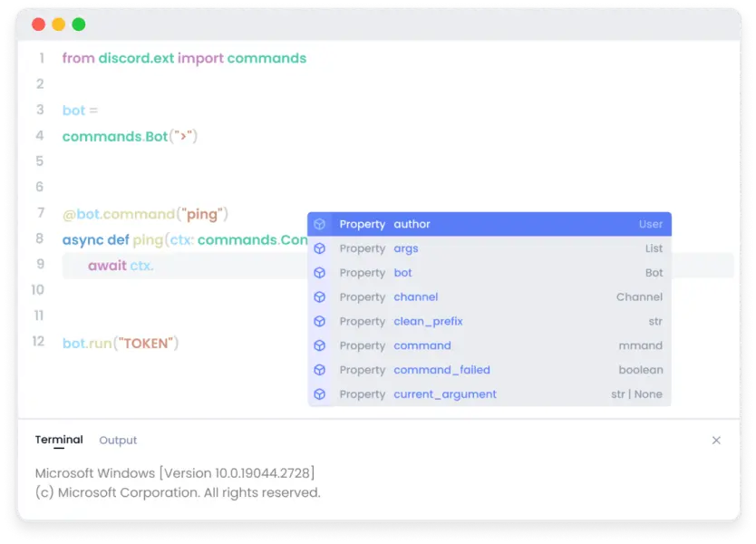Click the cube icon next to command
Viewport: 756px width, 544px height.
click(x=320, y=345)
